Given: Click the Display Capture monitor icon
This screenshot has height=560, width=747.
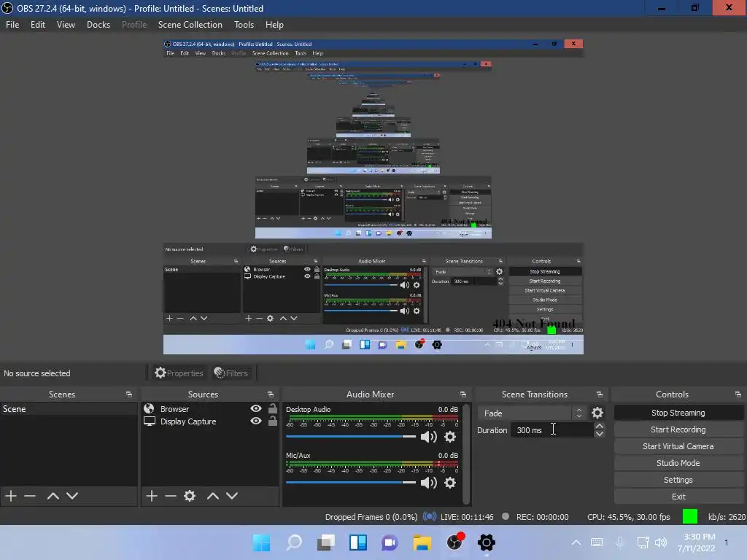Looking at the screenshot, I should 150,421.
